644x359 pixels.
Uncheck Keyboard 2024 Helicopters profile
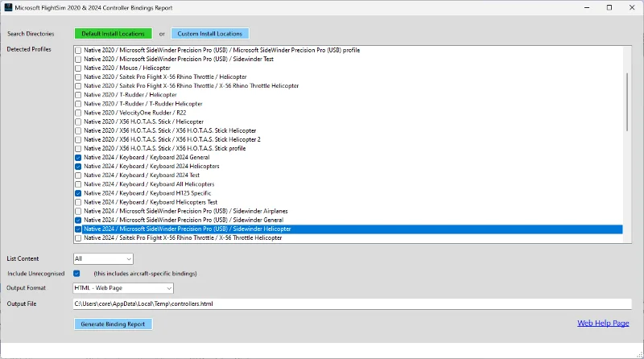click(78, 167)
